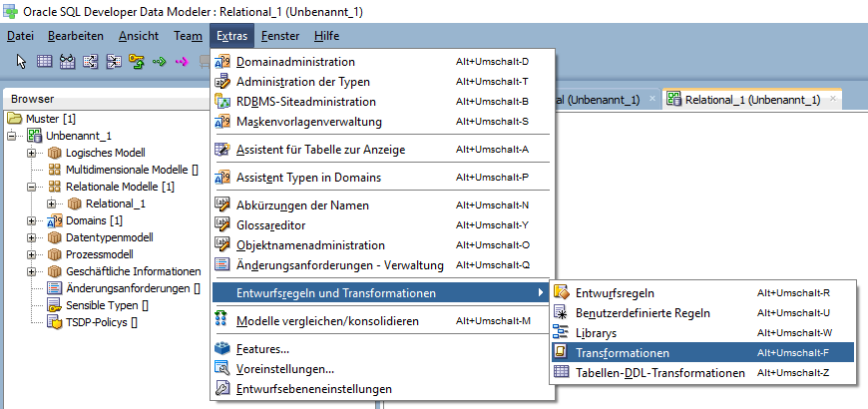Click the green dotted arrow toolbar icon

tap(160, 62)
